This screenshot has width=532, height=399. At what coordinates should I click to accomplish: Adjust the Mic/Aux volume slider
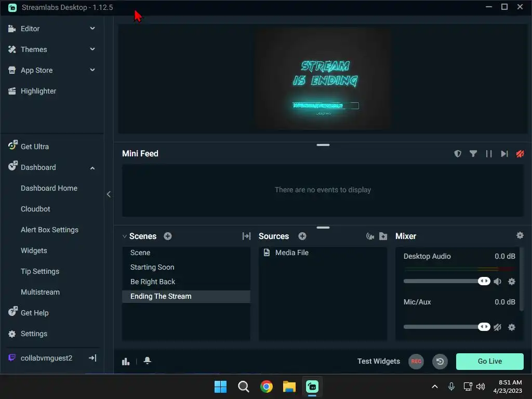447,327
